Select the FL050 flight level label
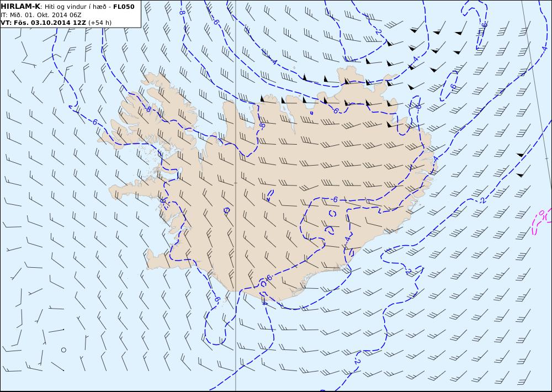The image size is (552, 392). coord(124,7)
